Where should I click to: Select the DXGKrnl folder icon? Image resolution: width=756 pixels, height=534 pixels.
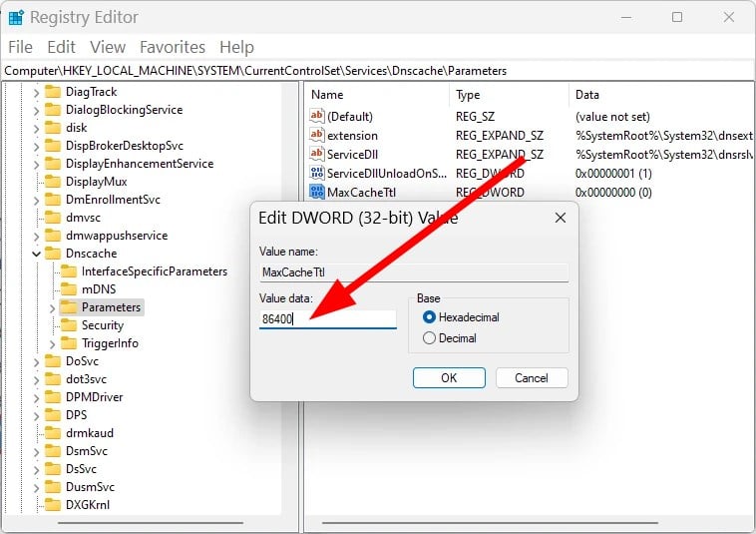click(53, 505)
